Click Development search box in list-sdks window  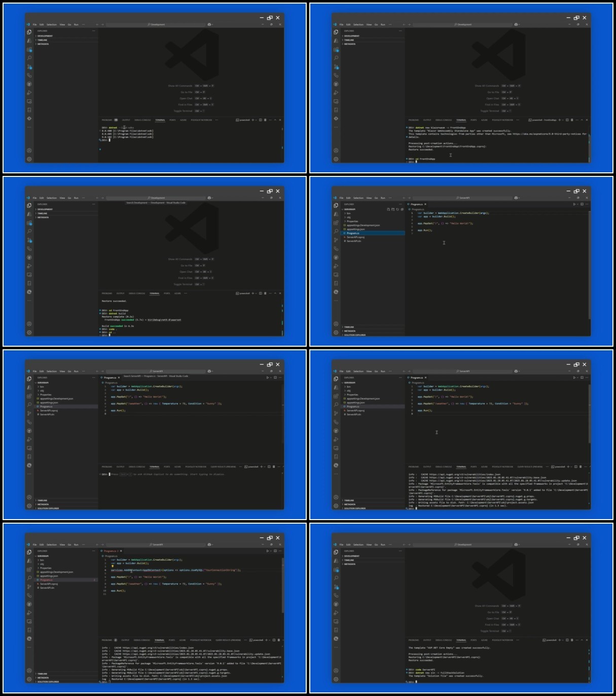pyautogui.click(x=156, y=24)
